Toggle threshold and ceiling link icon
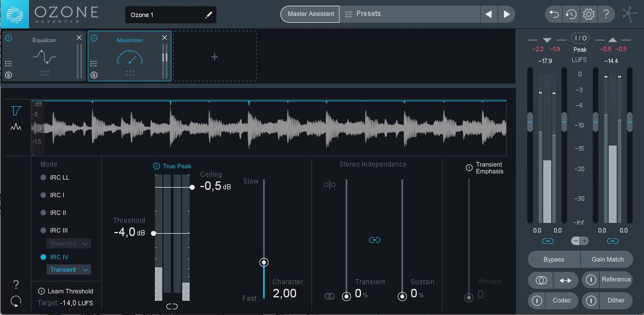The image size is (644, 315). tap(172, 306)
